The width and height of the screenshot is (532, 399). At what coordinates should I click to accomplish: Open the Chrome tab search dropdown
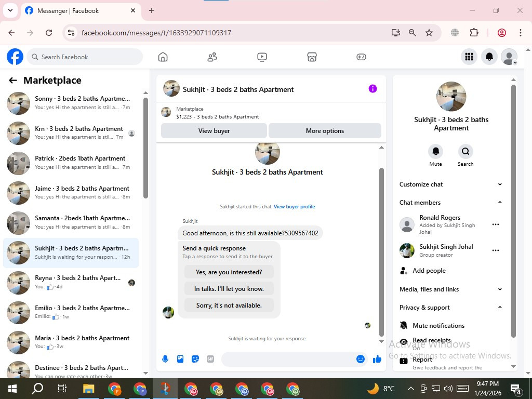(10, 10)
